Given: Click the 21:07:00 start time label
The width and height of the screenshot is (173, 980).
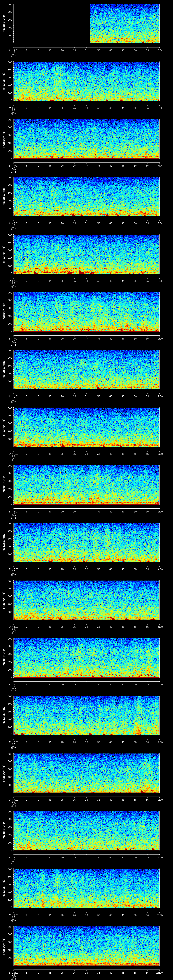Looking at the screenshot, I should (13, 223).
